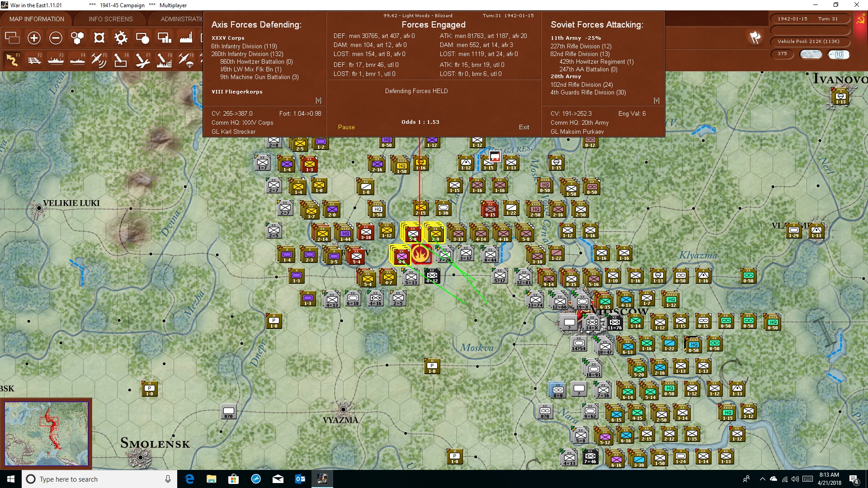The image size is (868, 488).
Task: Select the F1 move mode icon
Action: (12, 60)
